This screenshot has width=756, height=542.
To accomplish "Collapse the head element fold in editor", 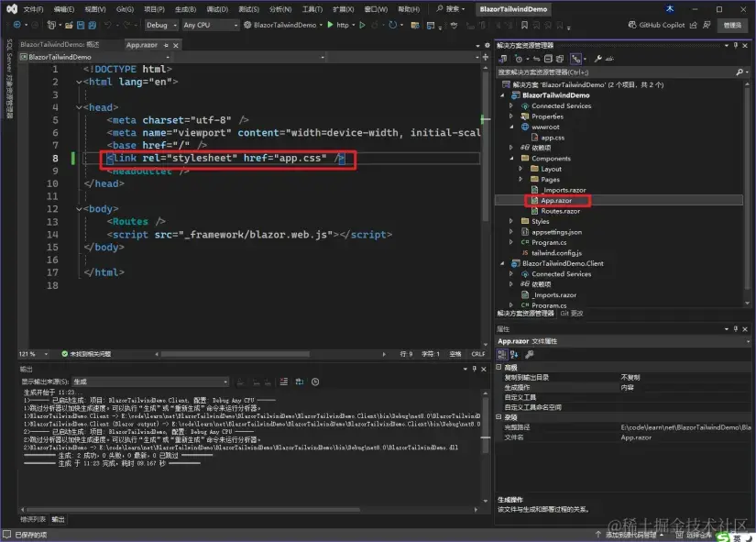I will point(79,107).
